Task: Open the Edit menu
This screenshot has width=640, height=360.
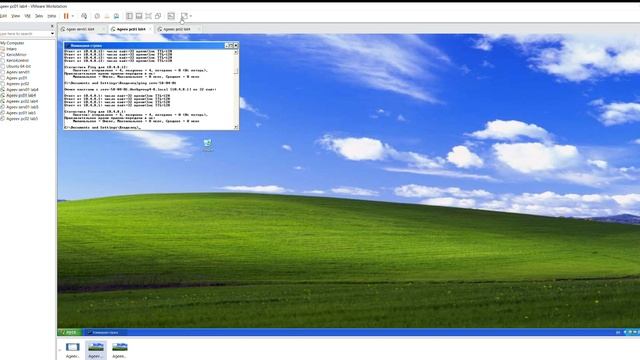Action: 3,16
